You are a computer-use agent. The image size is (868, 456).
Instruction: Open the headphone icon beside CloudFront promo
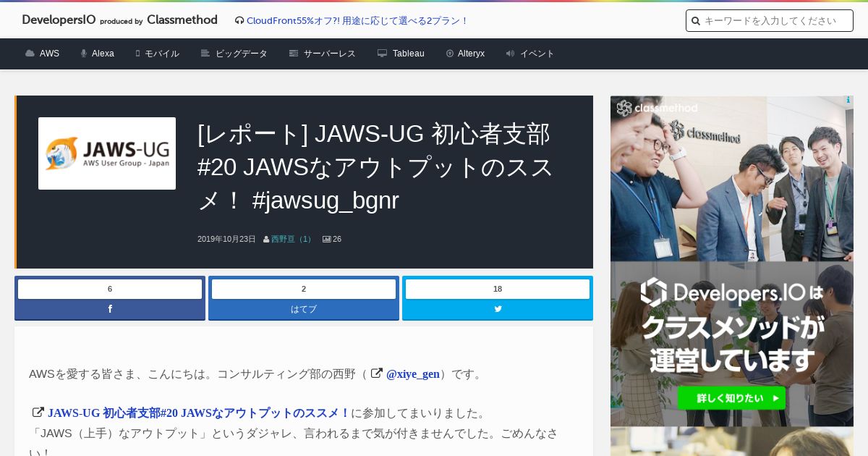click(x=239, y=21)
